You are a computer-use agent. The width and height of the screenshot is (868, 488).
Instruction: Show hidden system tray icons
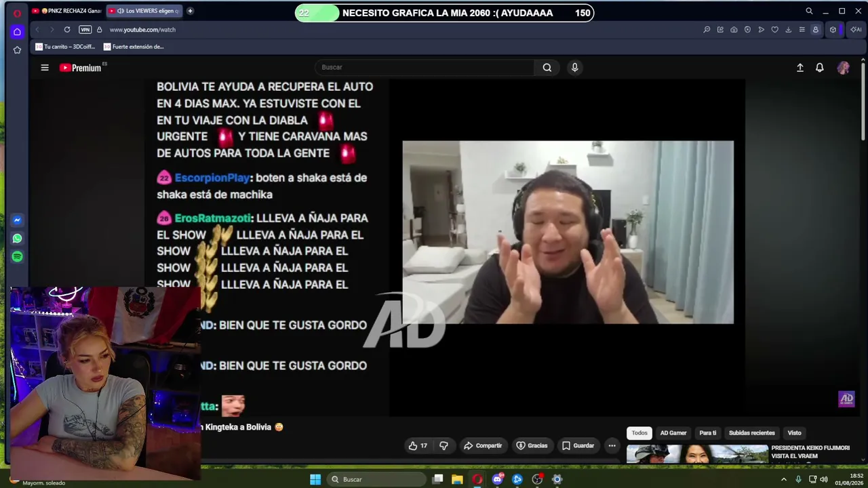pyautogui.click(x=783, y=480)
